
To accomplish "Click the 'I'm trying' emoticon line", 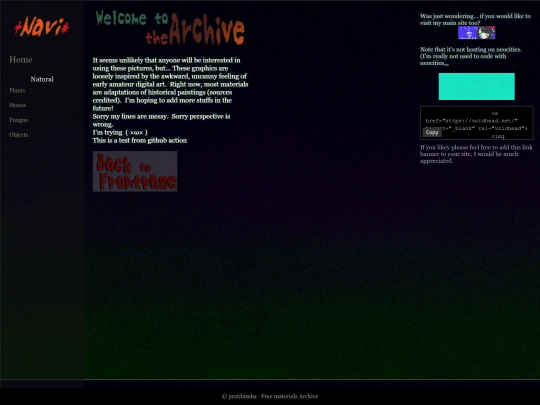I will click(120, 133).
